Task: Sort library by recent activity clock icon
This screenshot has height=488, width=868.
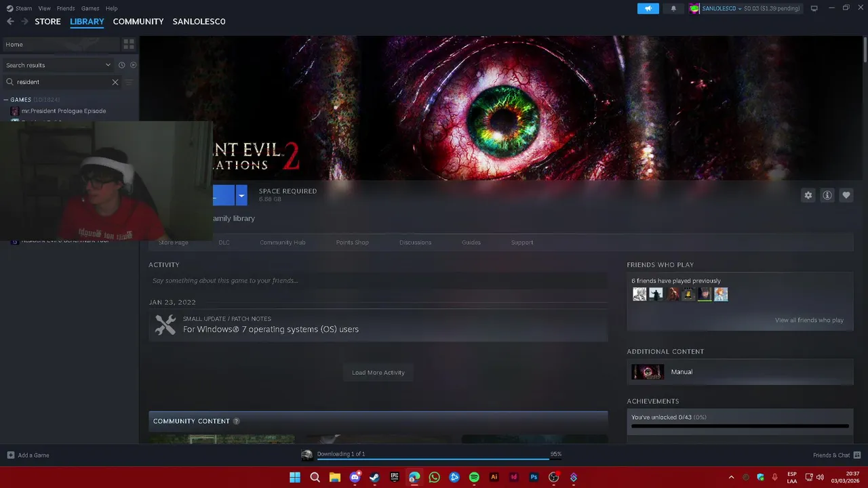Action: click(122, 65)
